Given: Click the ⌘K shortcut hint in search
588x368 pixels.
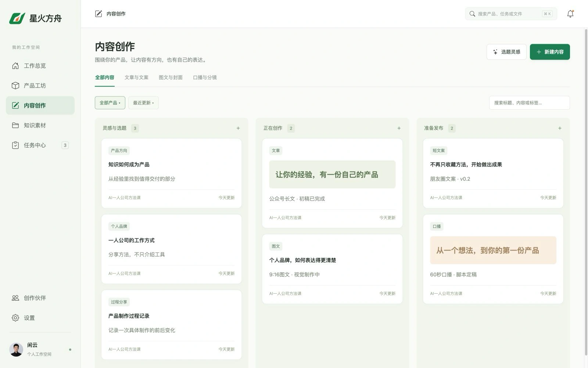Looking at the screenshot, I should point(547,14).
